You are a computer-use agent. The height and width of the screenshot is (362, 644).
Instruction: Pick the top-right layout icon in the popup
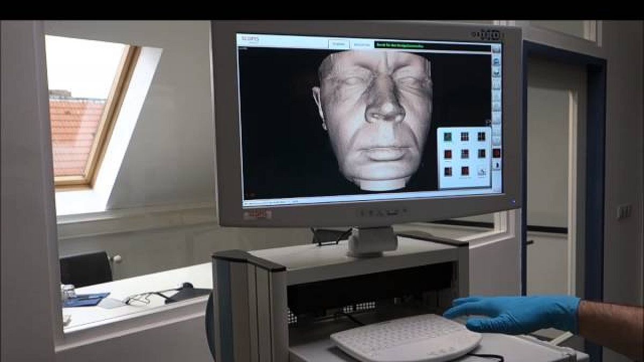point(481,136)
